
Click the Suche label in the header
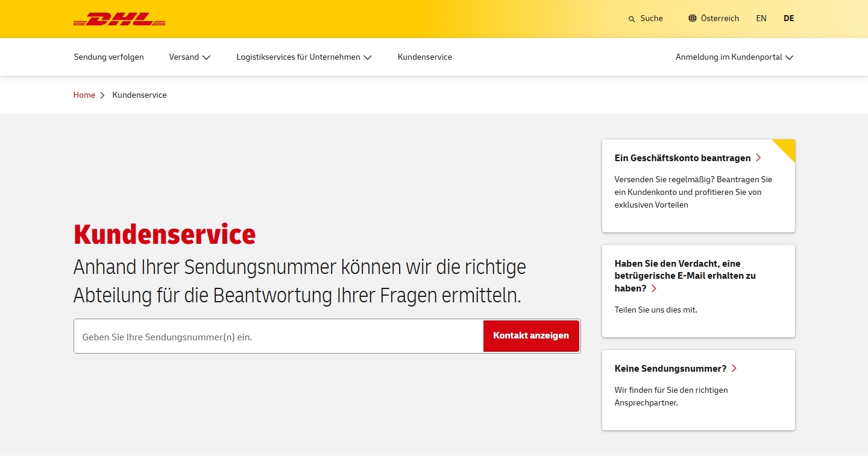pyautogui.click(x=652, y=19)
